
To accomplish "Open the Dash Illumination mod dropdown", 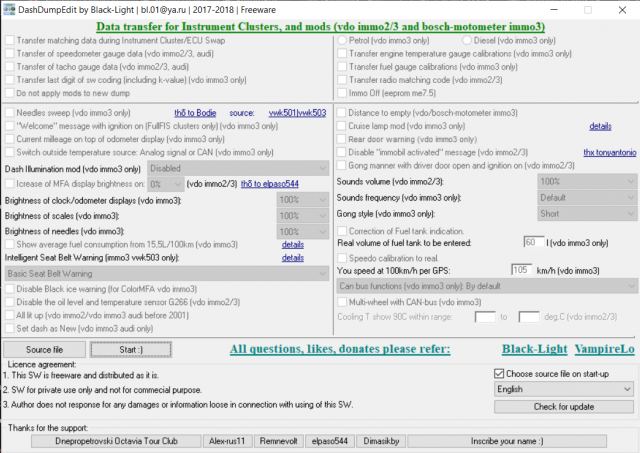I will point(236,169).
